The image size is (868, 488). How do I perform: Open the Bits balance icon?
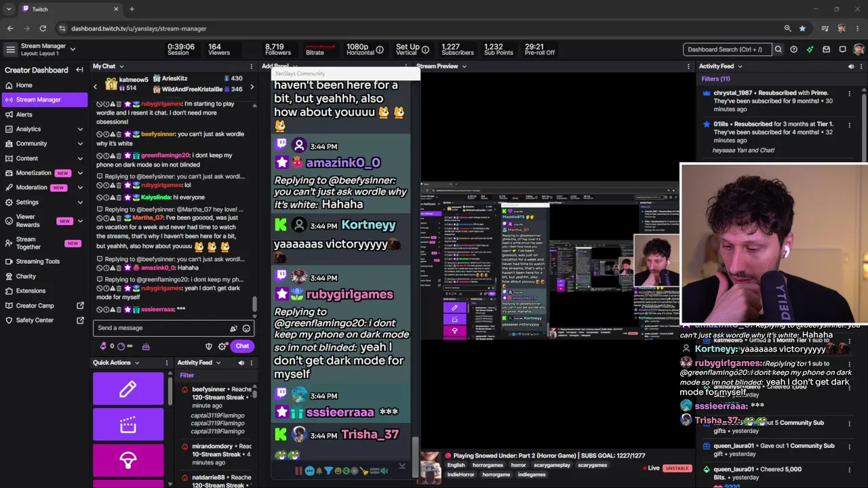tap(104, 346)
